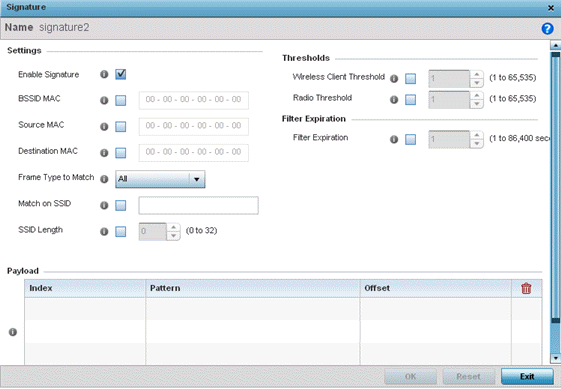Click info icon next to SSID Length
The height and width of the screenshot is (389, 561).
click(x=104, y=232)
